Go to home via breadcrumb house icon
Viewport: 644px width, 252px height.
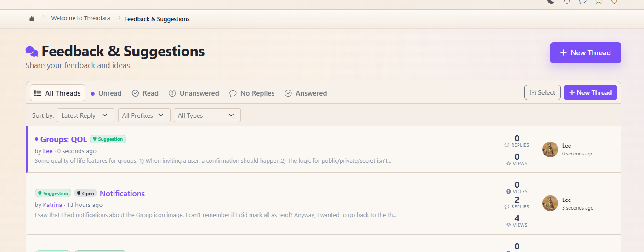coord(32,19)
